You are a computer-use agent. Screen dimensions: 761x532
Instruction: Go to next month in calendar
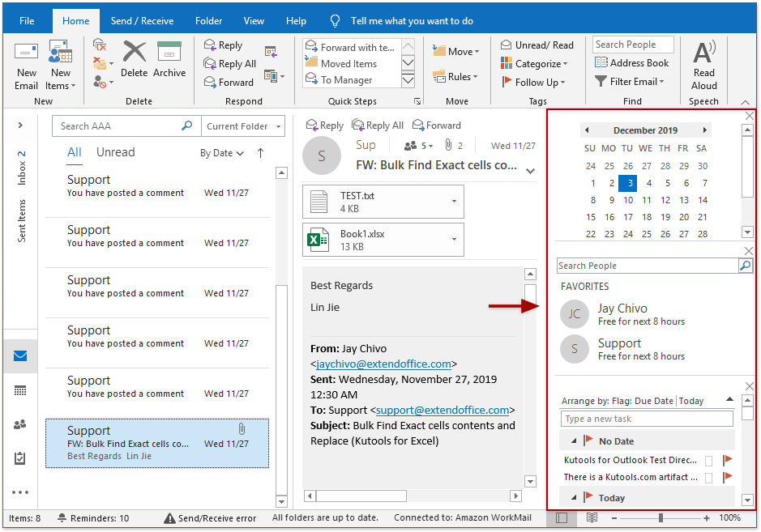(x=705, y=130)
